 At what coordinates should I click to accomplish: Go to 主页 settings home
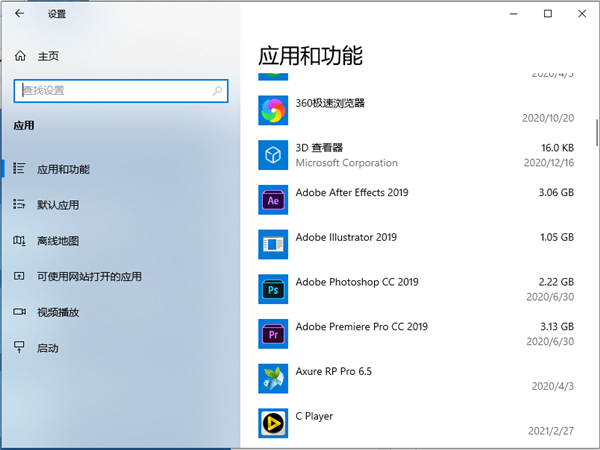coord(47,56)
